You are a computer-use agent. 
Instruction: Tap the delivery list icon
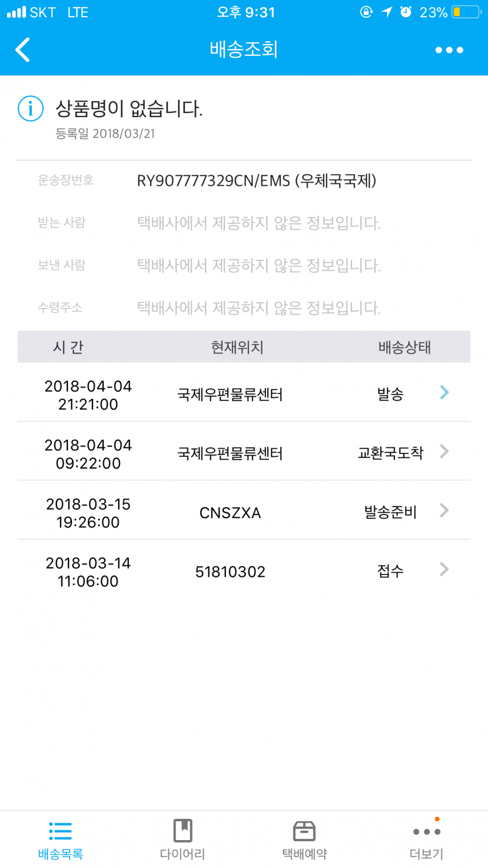click(x=60, y=831)
